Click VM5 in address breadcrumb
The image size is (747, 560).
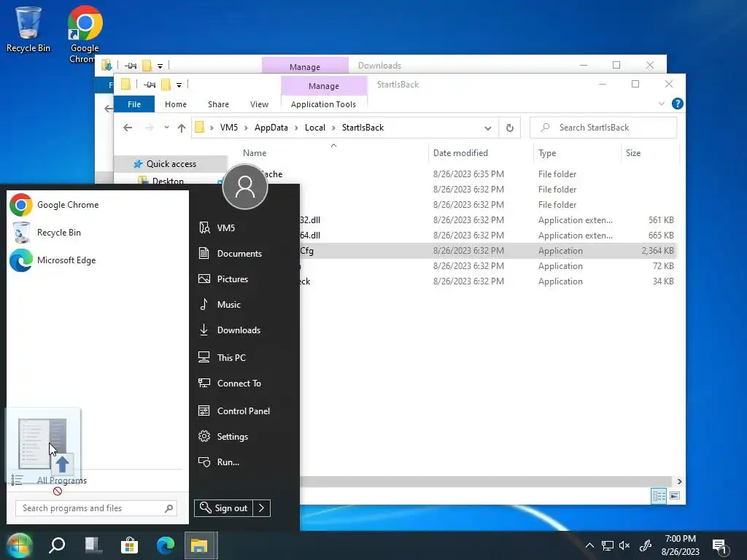coord(228,128)
